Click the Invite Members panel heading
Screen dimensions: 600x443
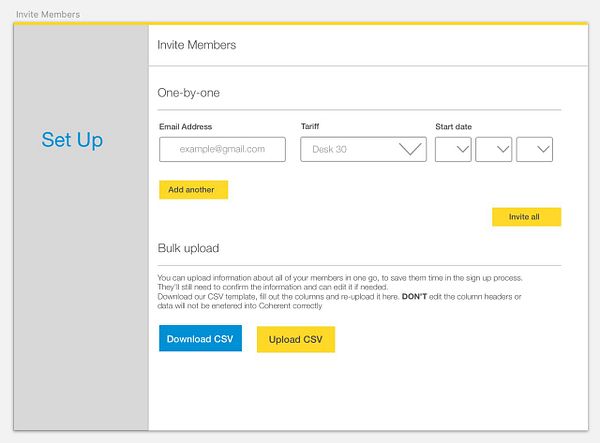[x=196, y=45]
